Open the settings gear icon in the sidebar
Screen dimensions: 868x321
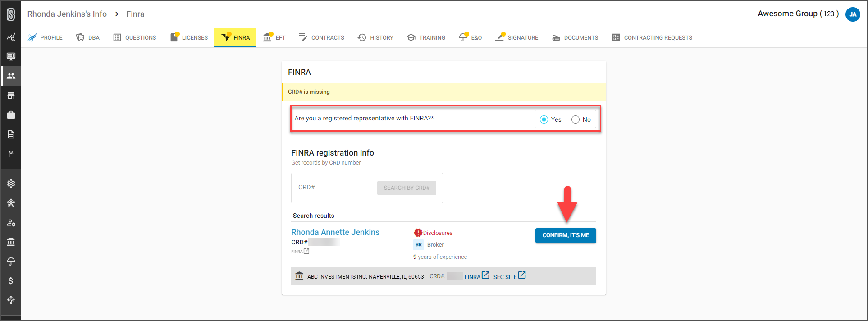[11, 183]
